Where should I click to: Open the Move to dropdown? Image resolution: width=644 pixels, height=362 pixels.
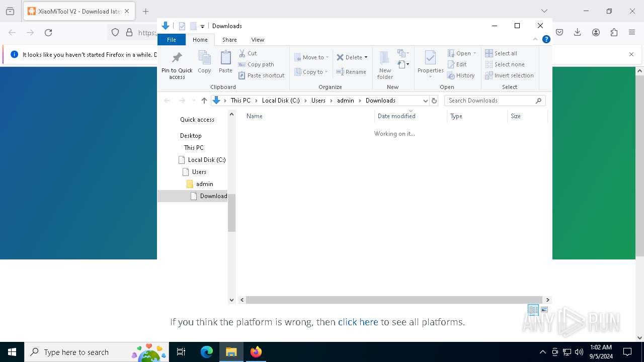point(311,57)
